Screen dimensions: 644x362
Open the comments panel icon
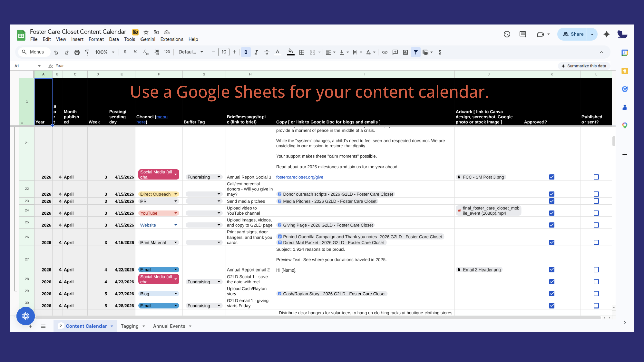point(523,34)
